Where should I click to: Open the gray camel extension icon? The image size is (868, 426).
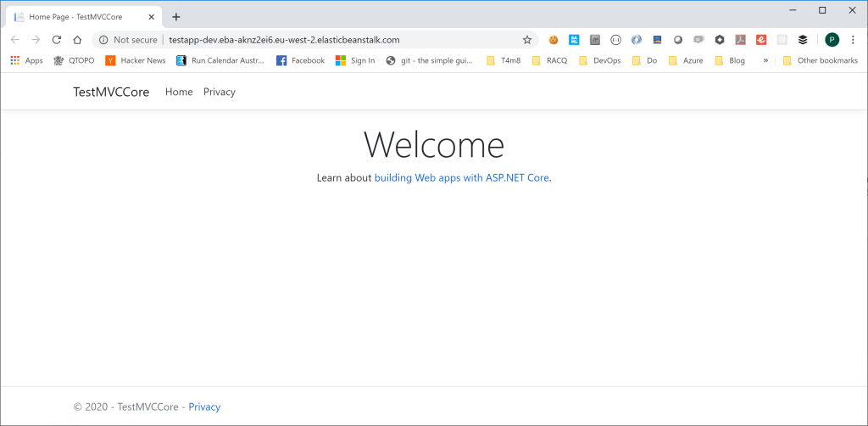tap(595, 40)
